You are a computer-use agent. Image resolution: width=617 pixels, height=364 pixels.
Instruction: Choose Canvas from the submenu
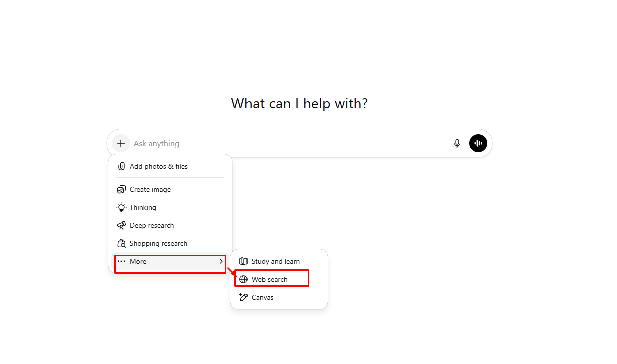(262, 297)
